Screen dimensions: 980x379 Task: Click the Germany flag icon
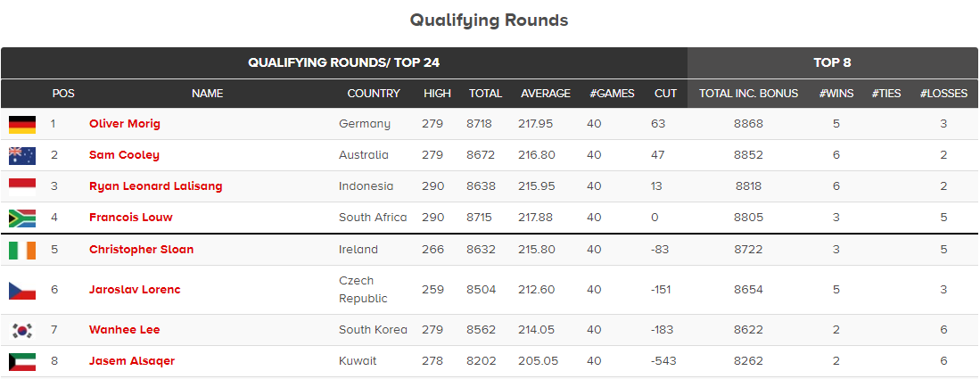(x=22, y=125)
